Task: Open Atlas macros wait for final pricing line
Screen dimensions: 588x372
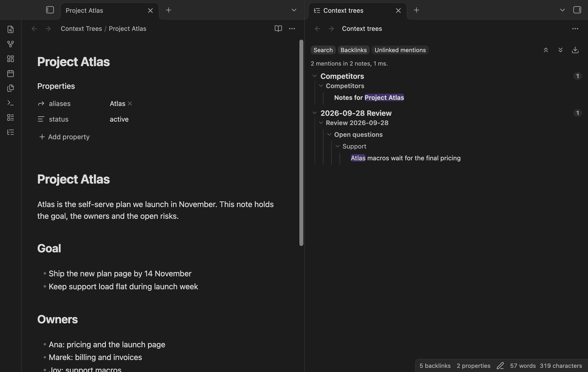Action: tap(406, 158)
